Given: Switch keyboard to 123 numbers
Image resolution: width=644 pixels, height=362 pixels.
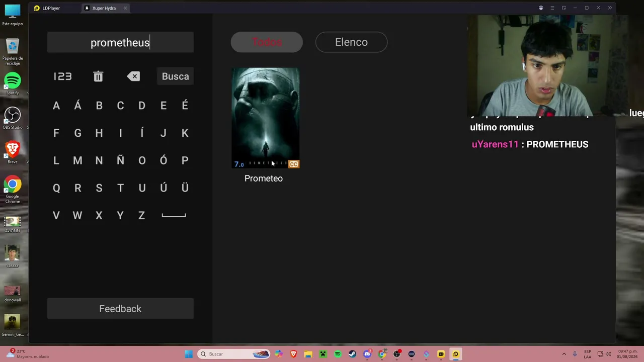Looking at the screenshot, I should pos(62,76).
